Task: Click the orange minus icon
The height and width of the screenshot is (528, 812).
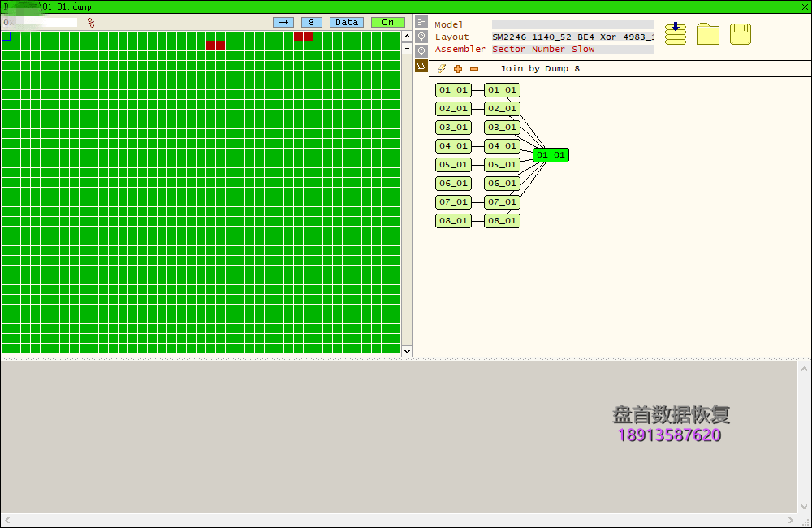Action: [x=474, y=69]
